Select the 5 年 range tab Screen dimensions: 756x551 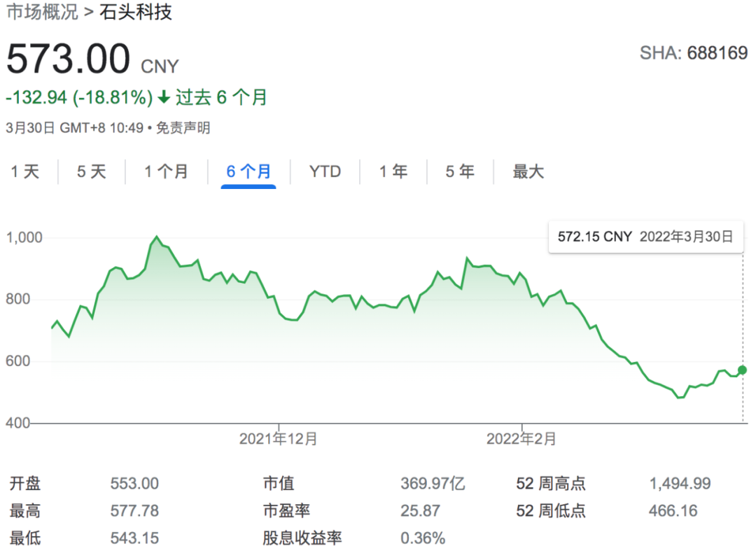click(x=460, y=171)
